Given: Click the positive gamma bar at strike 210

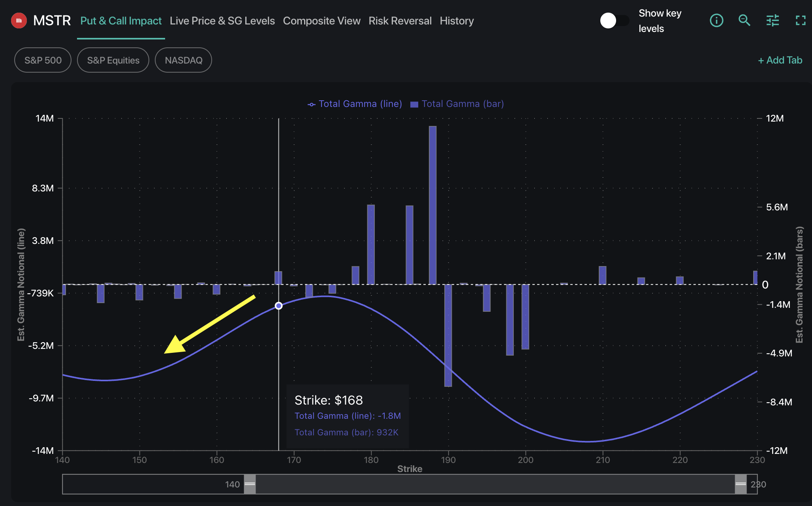Looking at the screenshot, I should click(x=603, y=275).
